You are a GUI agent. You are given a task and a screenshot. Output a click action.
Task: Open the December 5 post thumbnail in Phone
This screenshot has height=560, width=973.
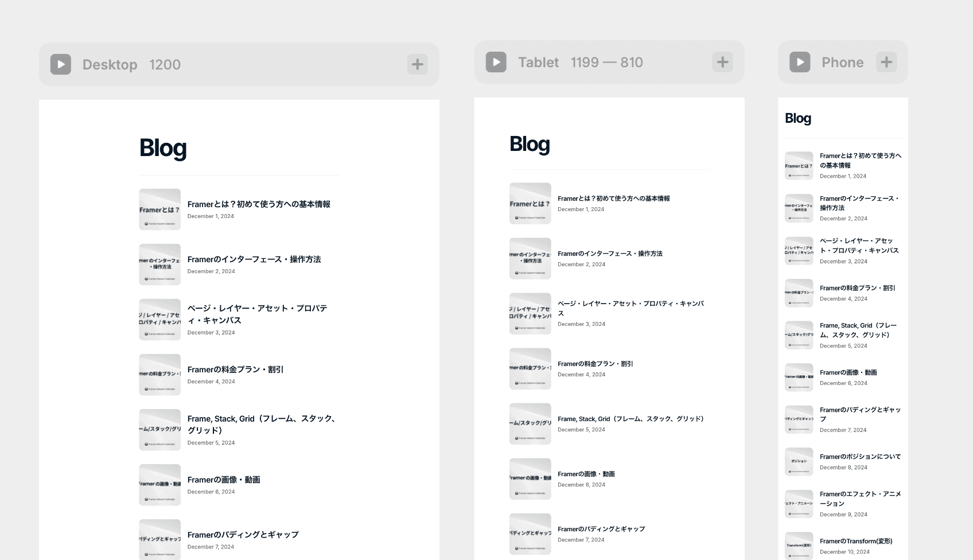799,335
